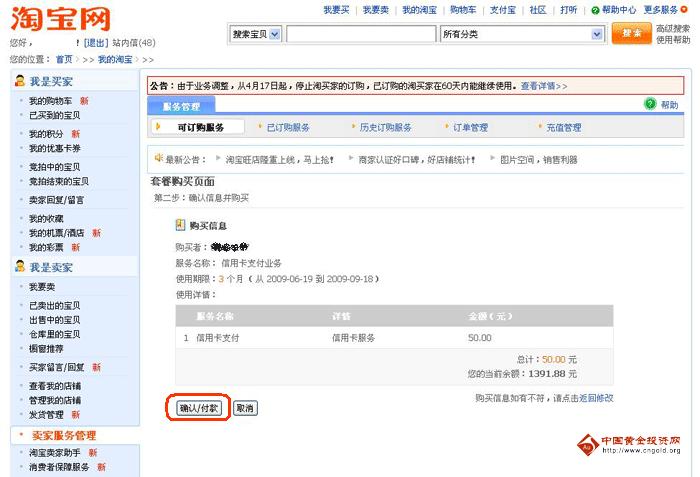Focus the search keyword input field

pyautogui.click(x=361, y=34)
